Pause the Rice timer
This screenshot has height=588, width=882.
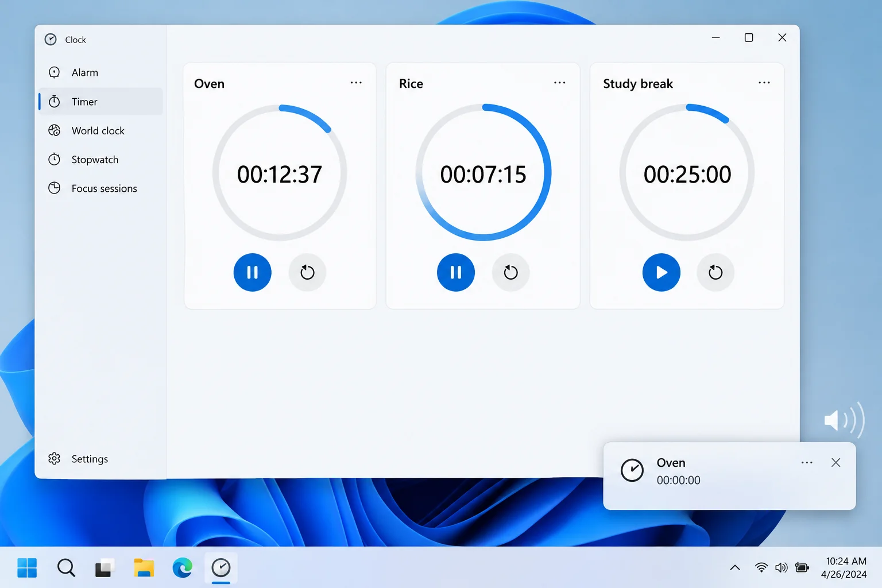tap(456, 272)
